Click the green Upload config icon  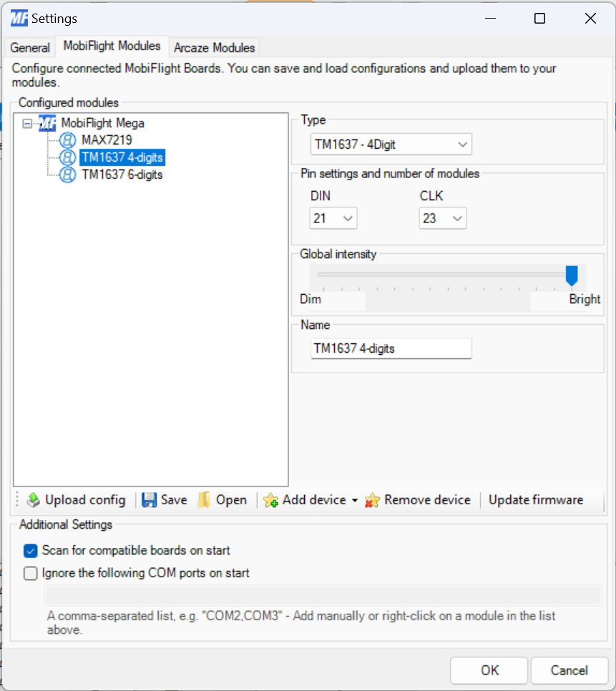tap(33, 500)
